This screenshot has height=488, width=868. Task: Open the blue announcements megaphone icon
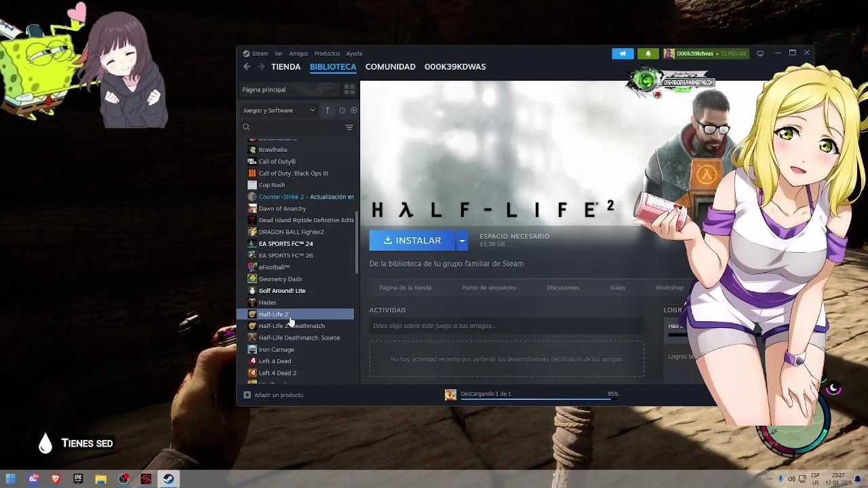click(x=623, y=54)
